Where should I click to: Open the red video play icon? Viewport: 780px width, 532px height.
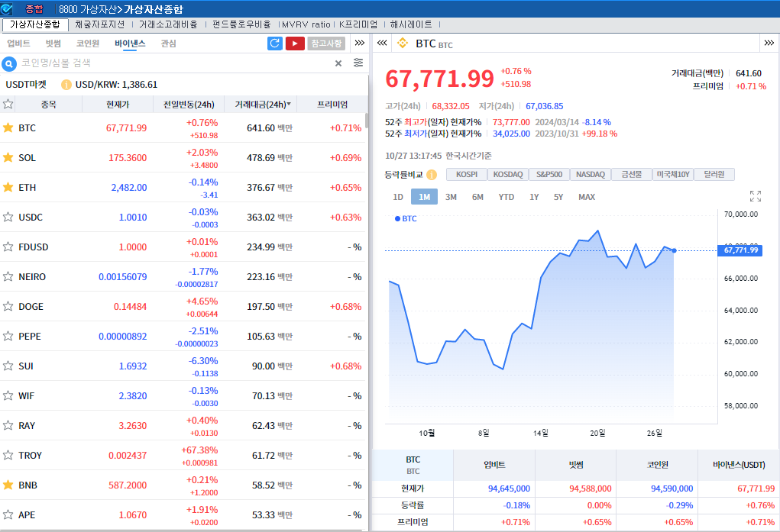[295, 44]
